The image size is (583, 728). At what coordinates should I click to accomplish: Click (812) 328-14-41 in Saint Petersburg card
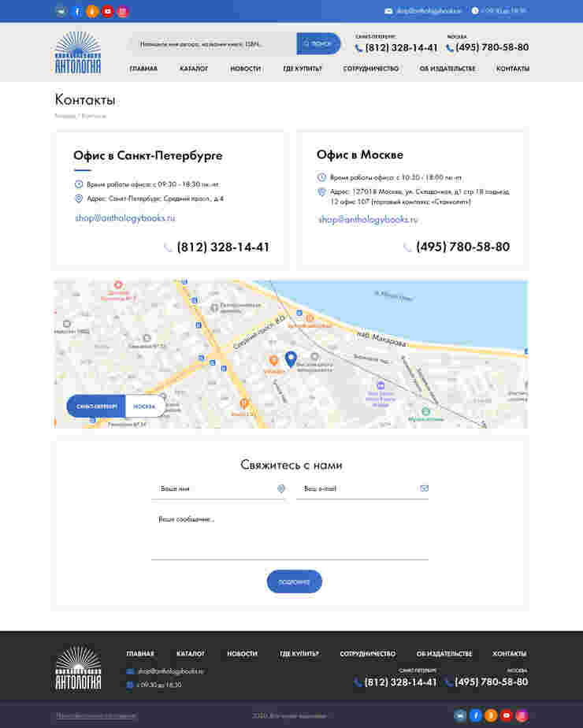point(223,247)
